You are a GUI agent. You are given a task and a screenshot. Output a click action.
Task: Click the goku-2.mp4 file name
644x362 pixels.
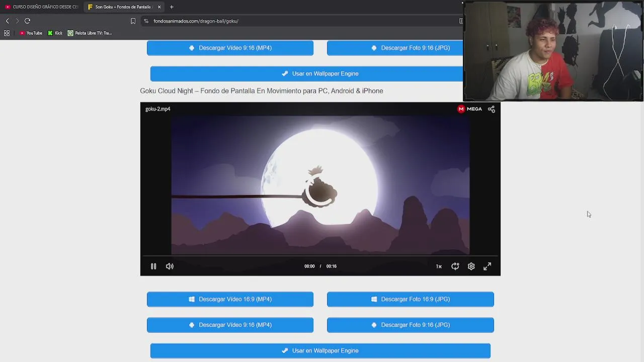click(158, 109)
